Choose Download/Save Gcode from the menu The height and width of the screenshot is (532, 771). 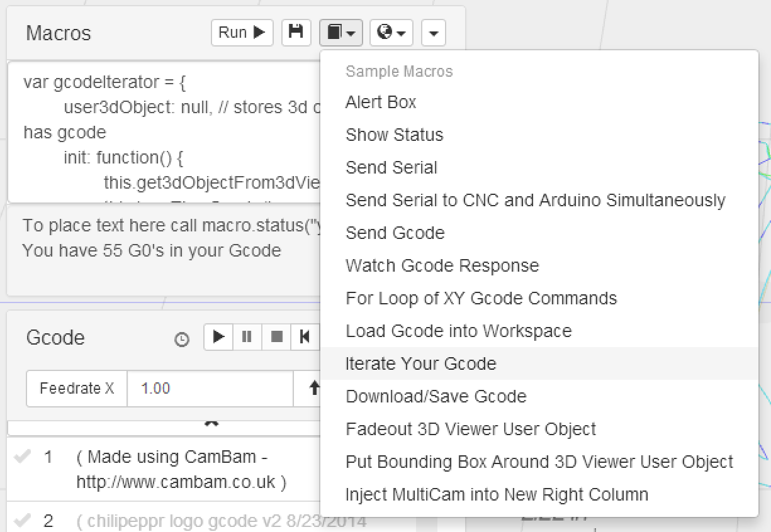436,396
